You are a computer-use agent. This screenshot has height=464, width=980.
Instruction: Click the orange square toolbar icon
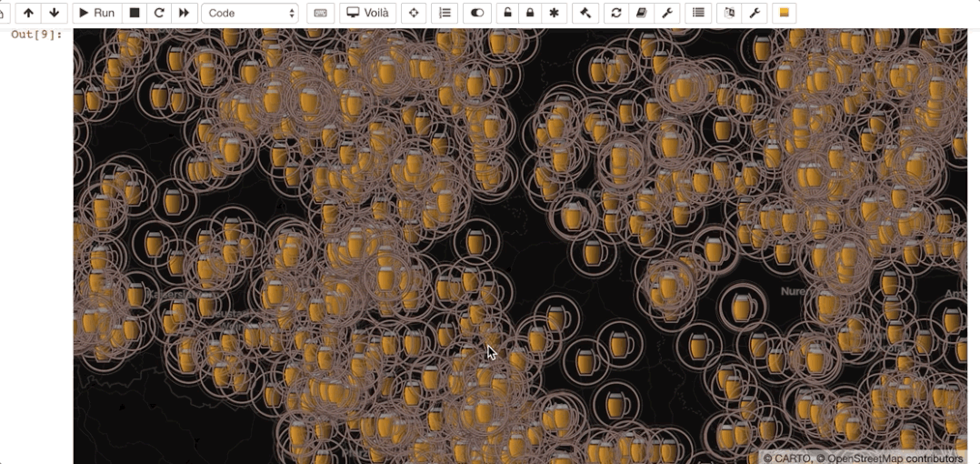[785, 13]
